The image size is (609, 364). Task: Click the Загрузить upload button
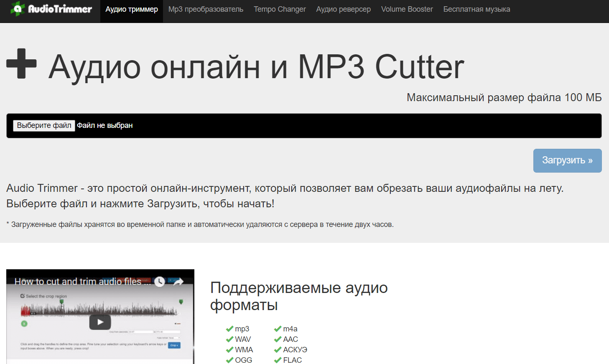point(567,160)
